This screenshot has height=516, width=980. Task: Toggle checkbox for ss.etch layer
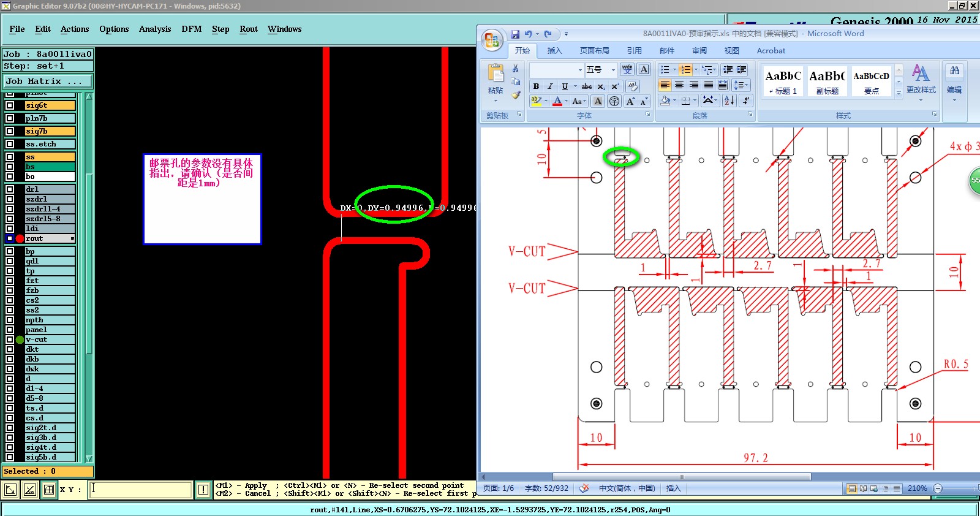click(10, 144)
